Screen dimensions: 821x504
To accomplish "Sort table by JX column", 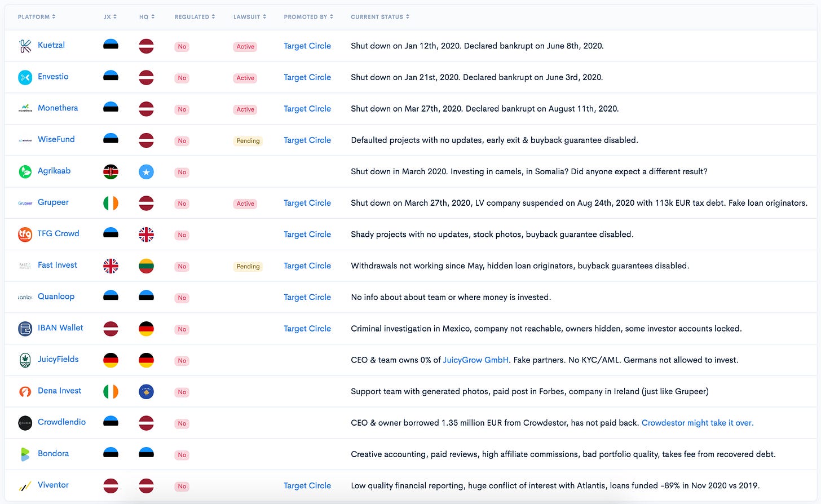I will 110,17.
